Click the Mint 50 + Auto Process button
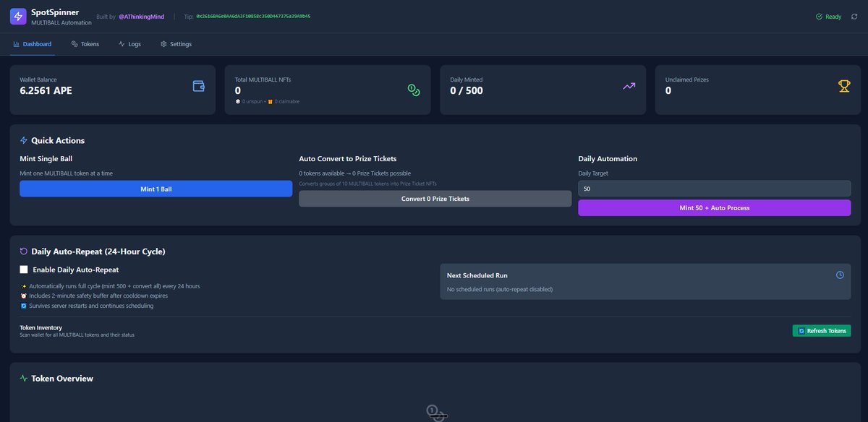 (x=715, y=207)
